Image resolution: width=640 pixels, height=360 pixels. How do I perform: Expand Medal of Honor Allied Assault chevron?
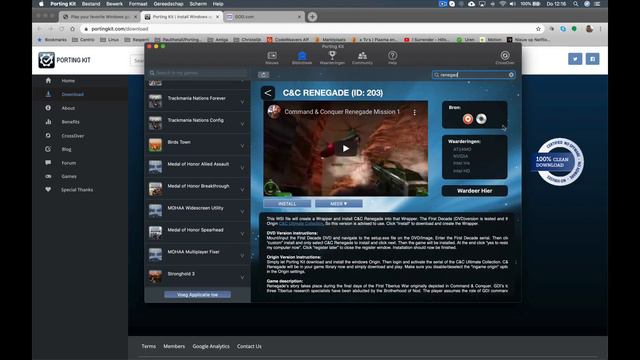(242, 168)
